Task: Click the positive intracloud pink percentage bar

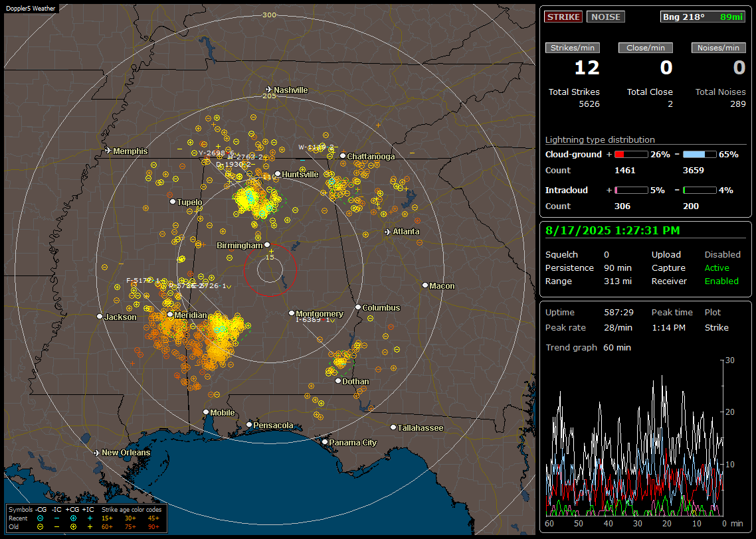Action: tap(631, 191)
